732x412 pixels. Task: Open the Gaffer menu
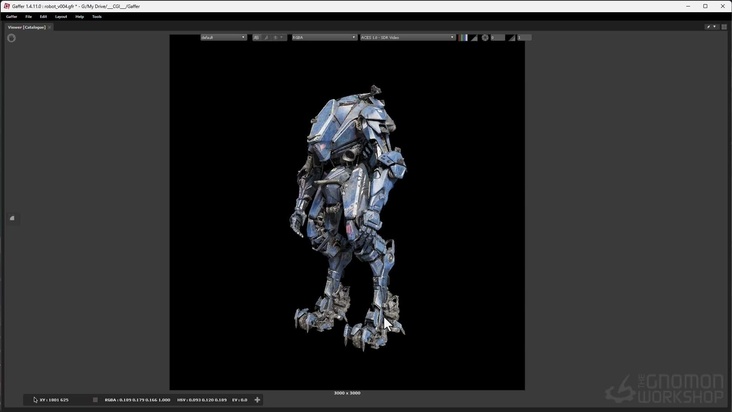pyautogui.click(x=11, y=16)
